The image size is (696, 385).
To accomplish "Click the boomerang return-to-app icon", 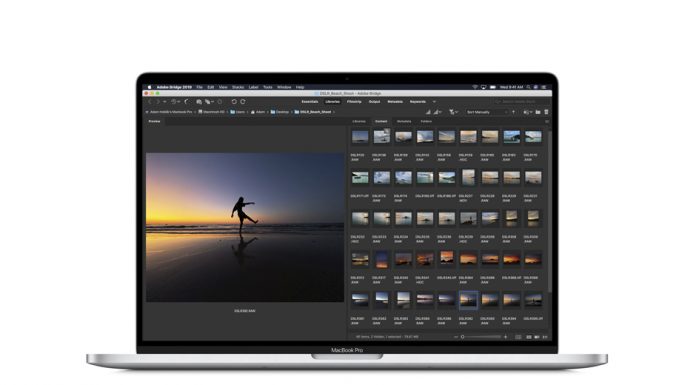I will pos(186,102).
